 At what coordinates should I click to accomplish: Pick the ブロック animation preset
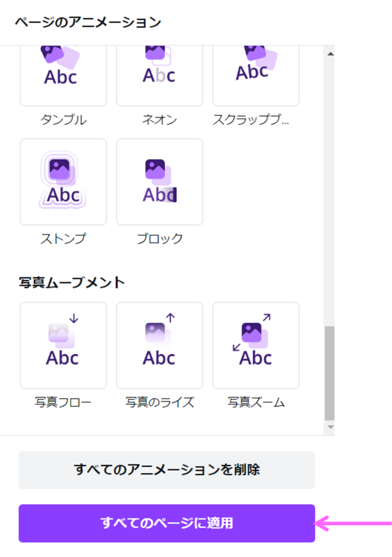click(x=159, y=182)
